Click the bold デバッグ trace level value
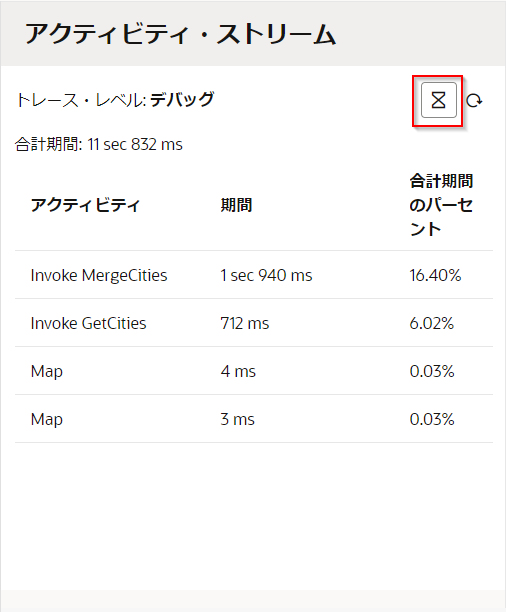Screen dimensions: 506x612 [182, 100]
